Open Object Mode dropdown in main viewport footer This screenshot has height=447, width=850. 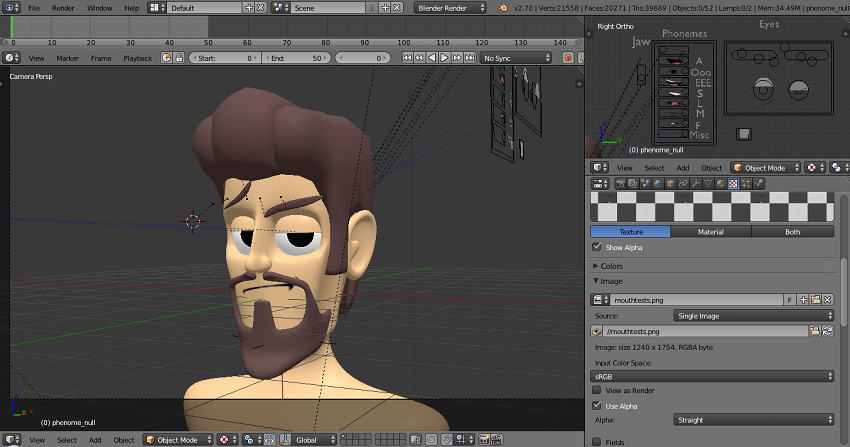(179, 440)
